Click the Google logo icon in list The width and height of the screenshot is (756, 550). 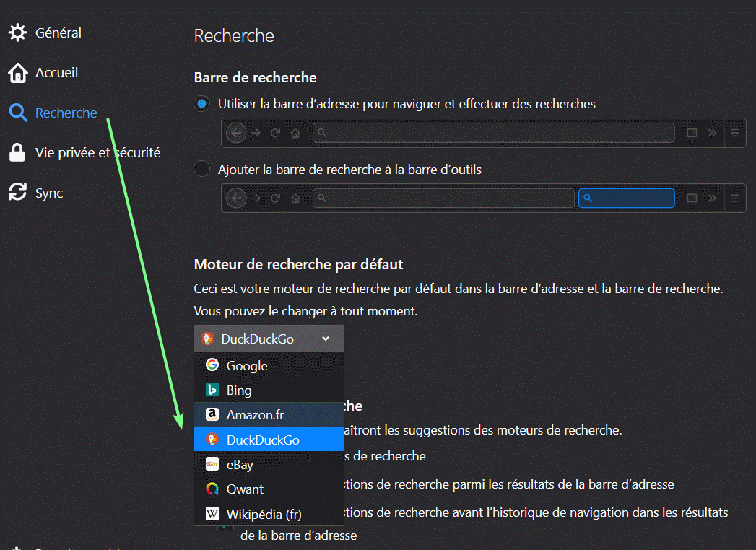212,365
